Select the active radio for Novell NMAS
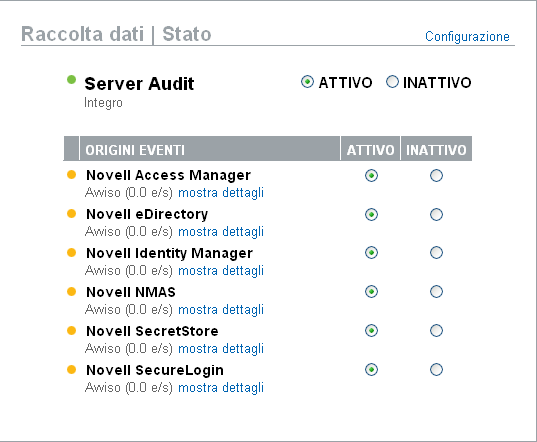This screenshot has height=442, width=537. point(371,292)
